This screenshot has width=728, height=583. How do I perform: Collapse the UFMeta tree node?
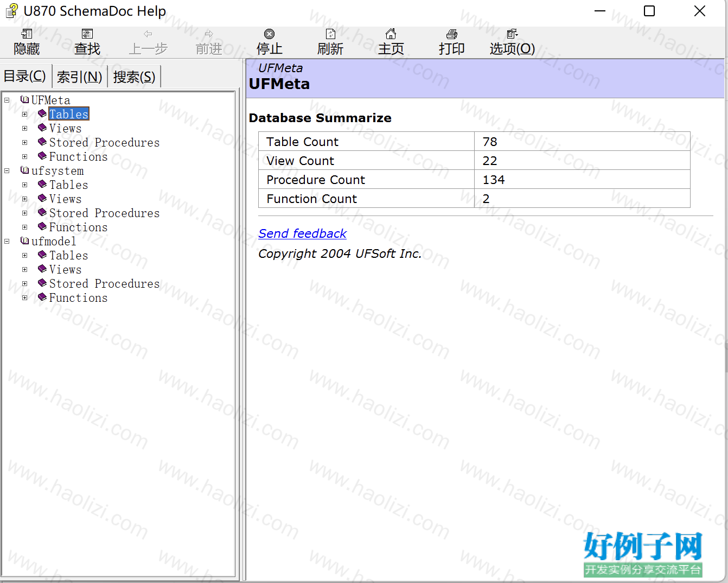coord(7,100)
